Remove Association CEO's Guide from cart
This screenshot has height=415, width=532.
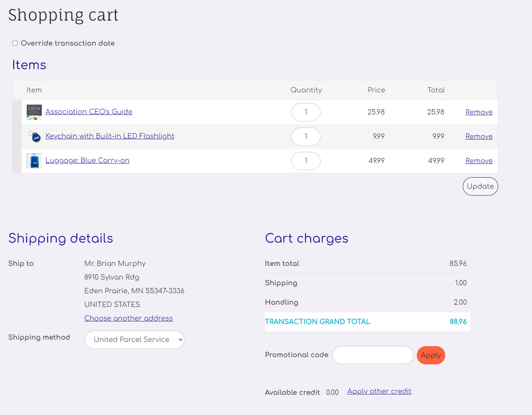tap(479, 112)
